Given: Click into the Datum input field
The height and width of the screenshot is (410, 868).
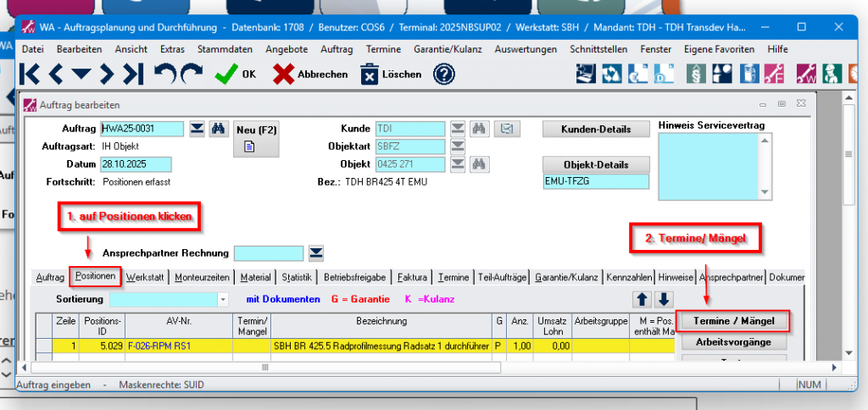Looking at the screenshot, I should 135,164.
